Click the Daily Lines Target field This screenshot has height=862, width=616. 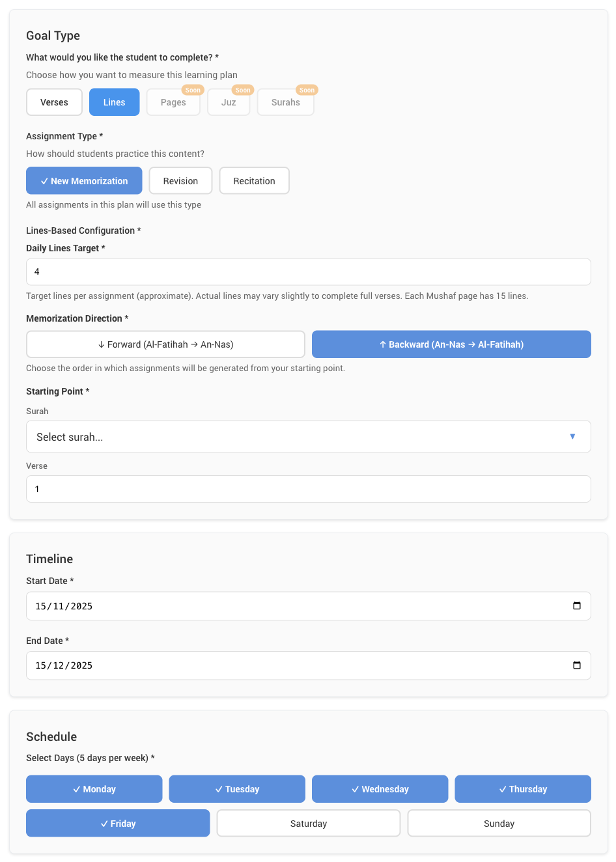[x=308, y=272]
